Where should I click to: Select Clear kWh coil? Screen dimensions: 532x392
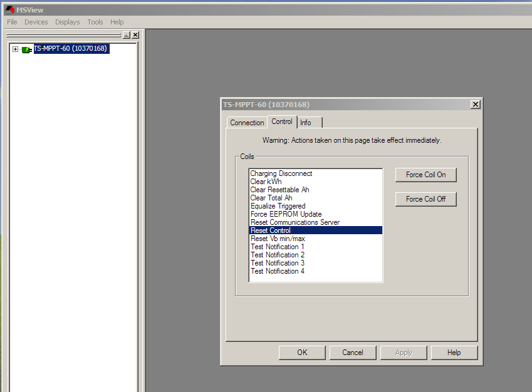[x=316, y=182]
